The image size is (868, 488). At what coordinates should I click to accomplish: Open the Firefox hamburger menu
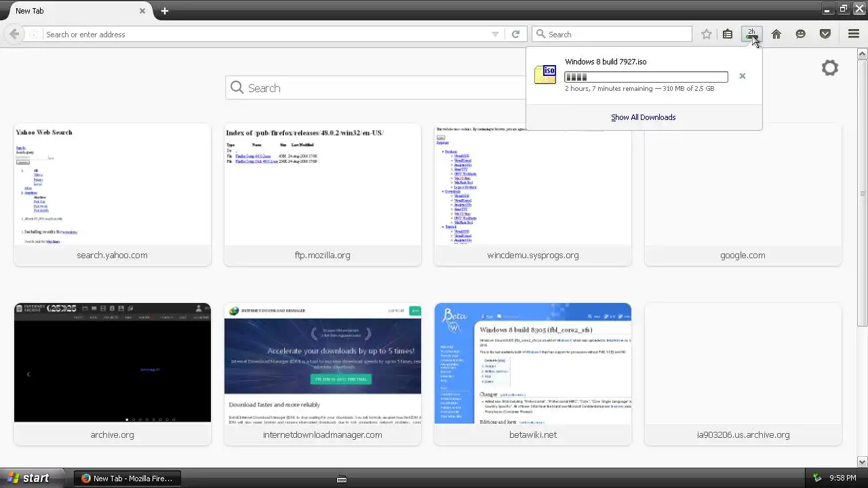854,34
